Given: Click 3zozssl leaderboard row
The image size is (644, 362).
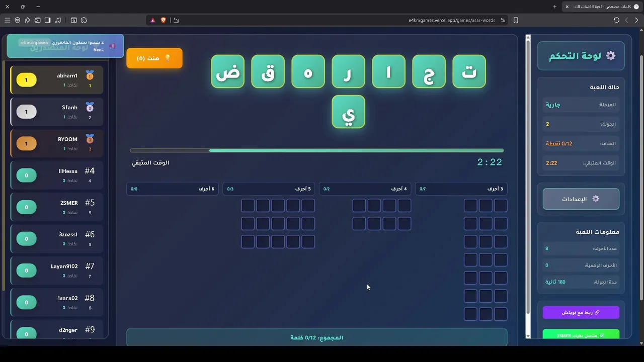Looking at the screenshot, I should coord(56,239).
